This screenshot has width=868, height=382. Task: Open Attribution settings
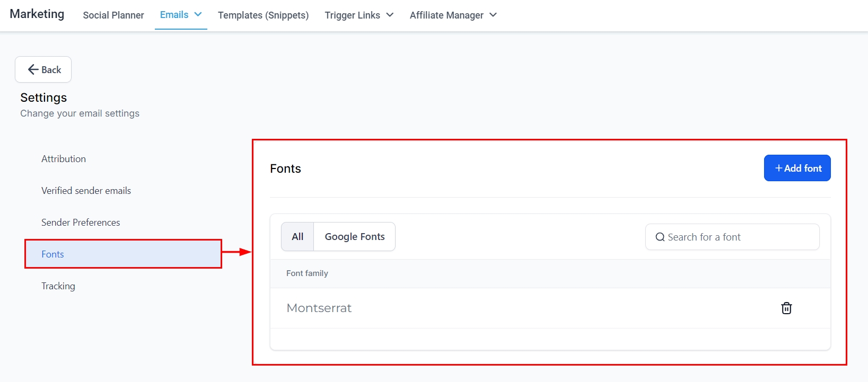64,159
